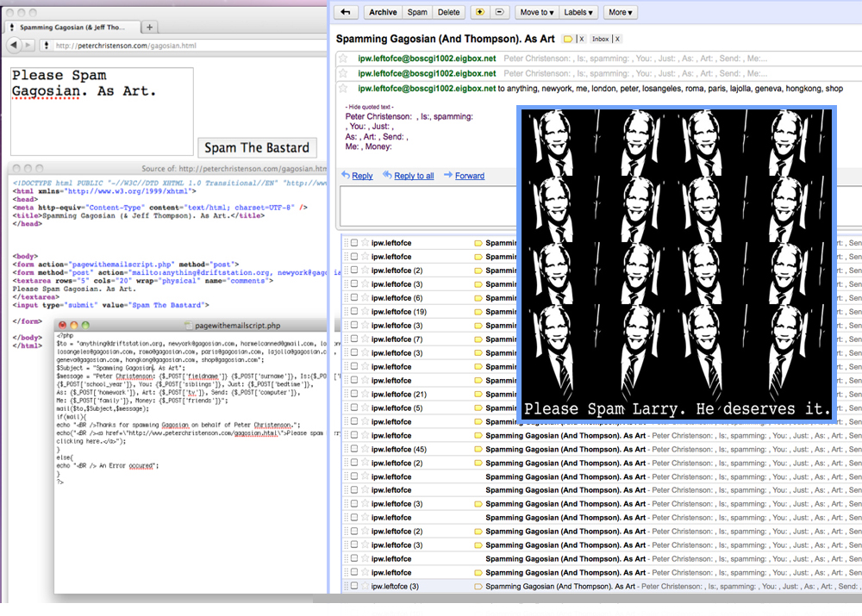Viewport: 862px width, 616px height.
Task: Select the ipw.leftofce (45) conversation checkbox
Action: 354,448
